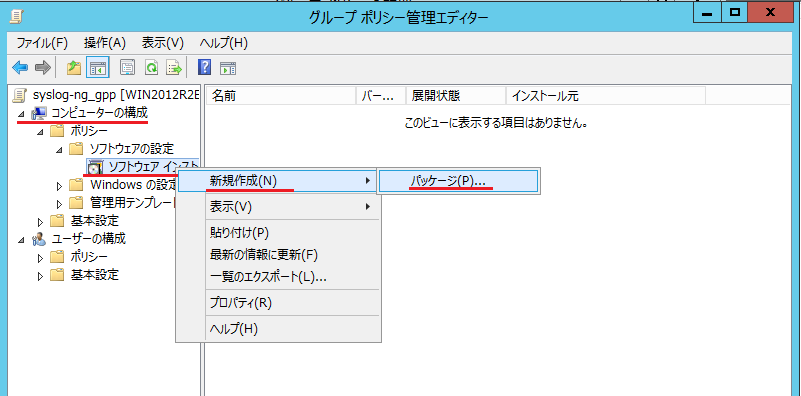
Task: Select パッケージ(P)... submenu item
Action: pyautogui.click(x=458, y=181)
